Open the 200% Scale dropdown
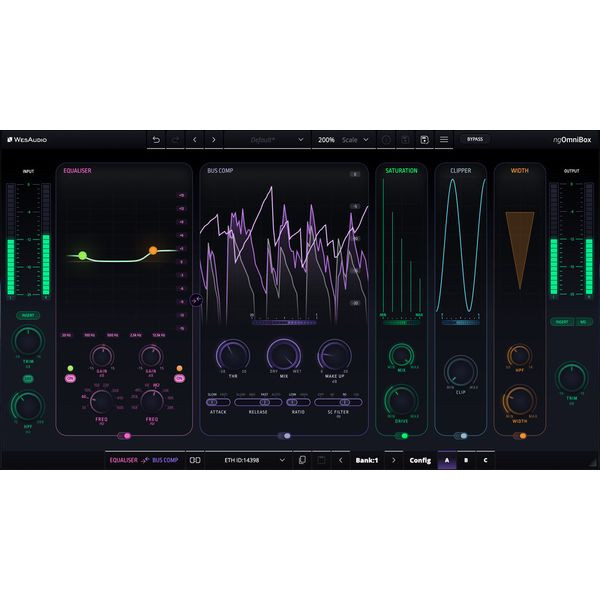 click(x=343, y=140)
